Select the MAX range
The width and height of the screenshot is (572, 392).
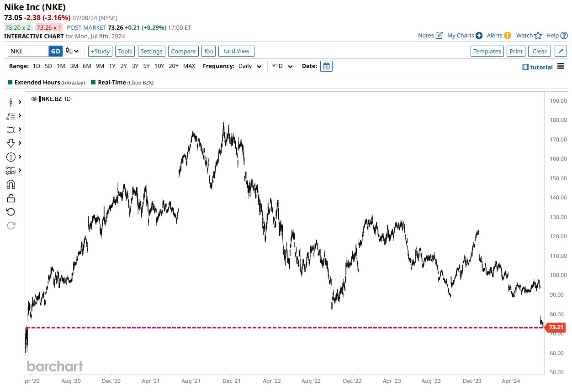tap(189, 66)
